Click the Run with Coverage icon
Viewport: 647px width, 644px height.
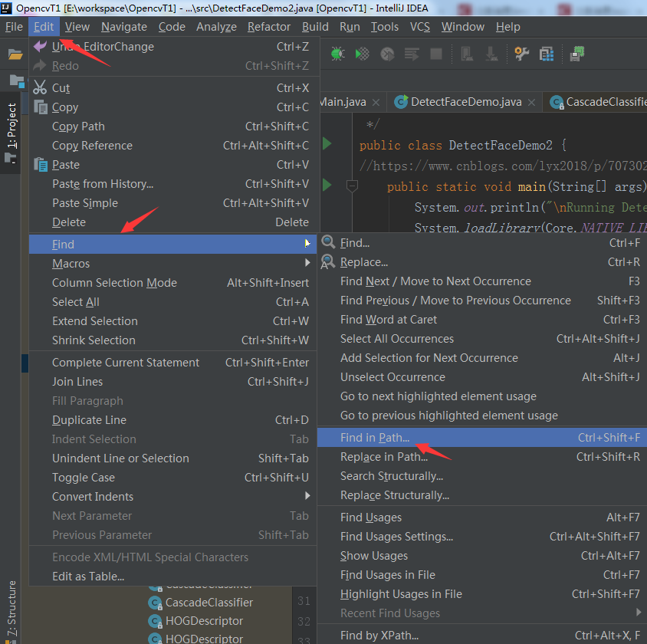pos(362,54)
